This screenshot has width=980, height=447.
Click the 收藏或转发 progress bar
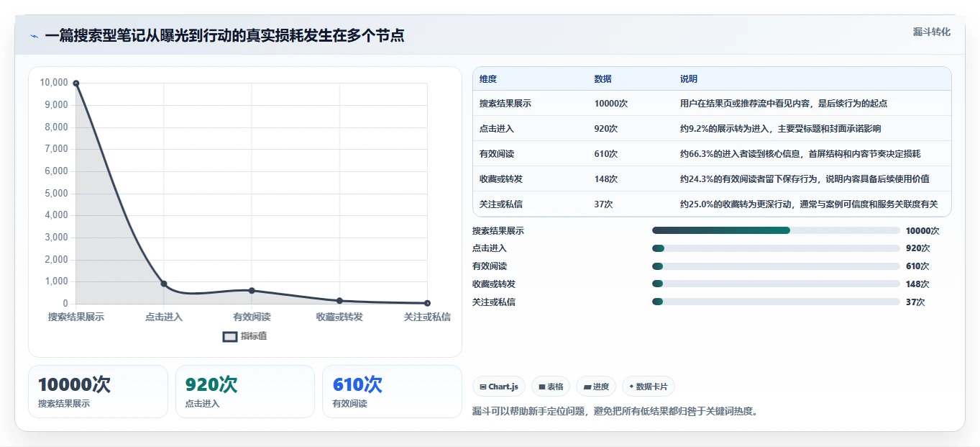(x=776, y=284)
